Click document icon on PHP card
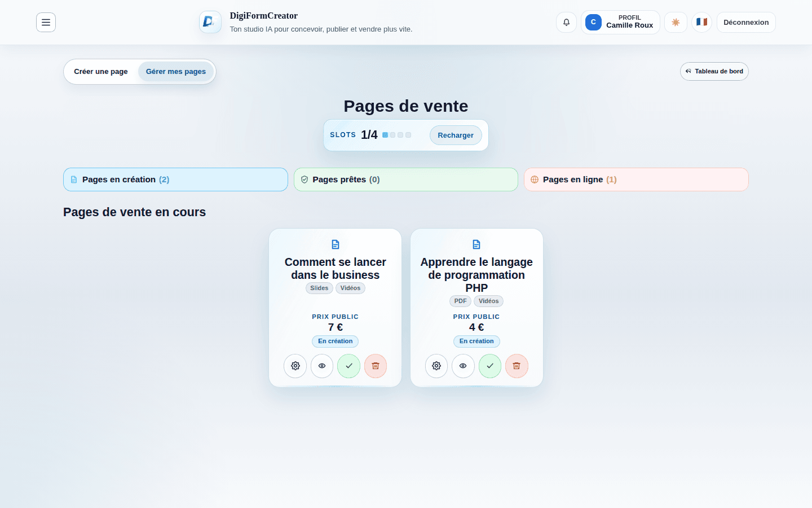The width and height of the screenshot is (812, 508). 476,244
